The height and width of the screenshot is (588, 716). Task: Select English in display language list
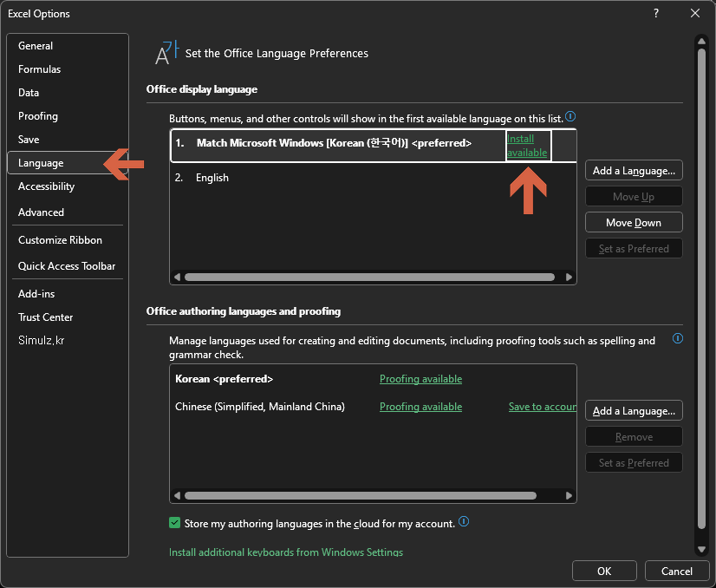point(373,178)
